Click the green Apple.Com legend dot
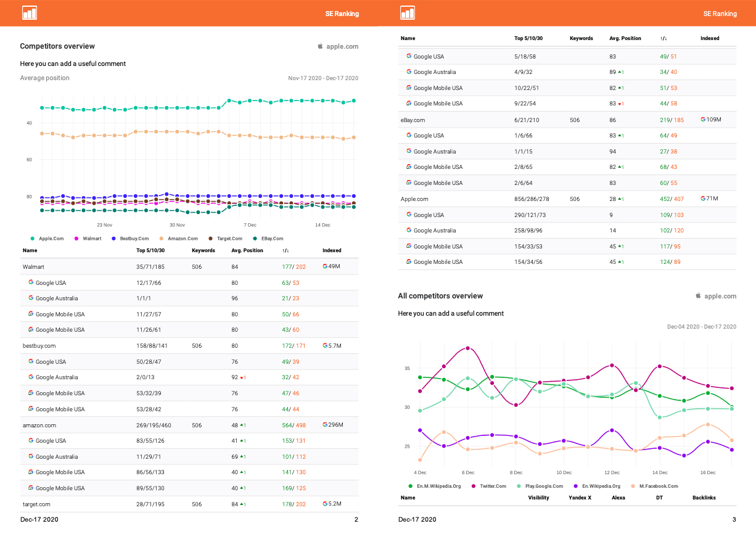This screenshot has height=534, width=756. pos(32,239)
